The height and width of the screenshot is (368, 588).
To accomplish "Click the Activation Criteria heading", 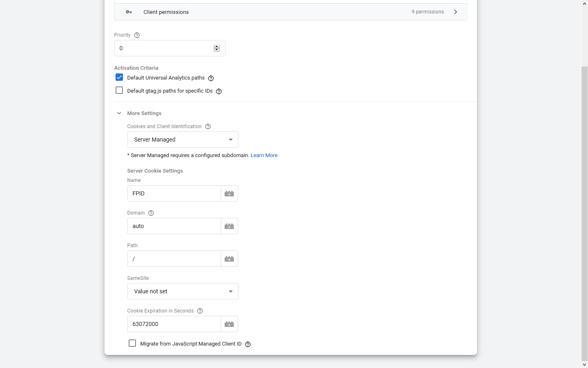I will tap(136, 68).
